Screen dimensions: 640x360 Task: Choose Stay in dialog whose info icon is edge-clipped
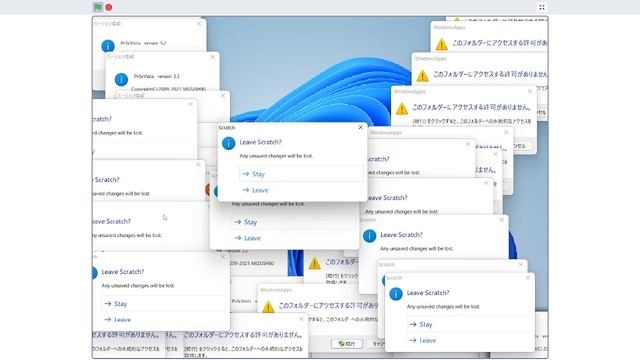[163, 304]
